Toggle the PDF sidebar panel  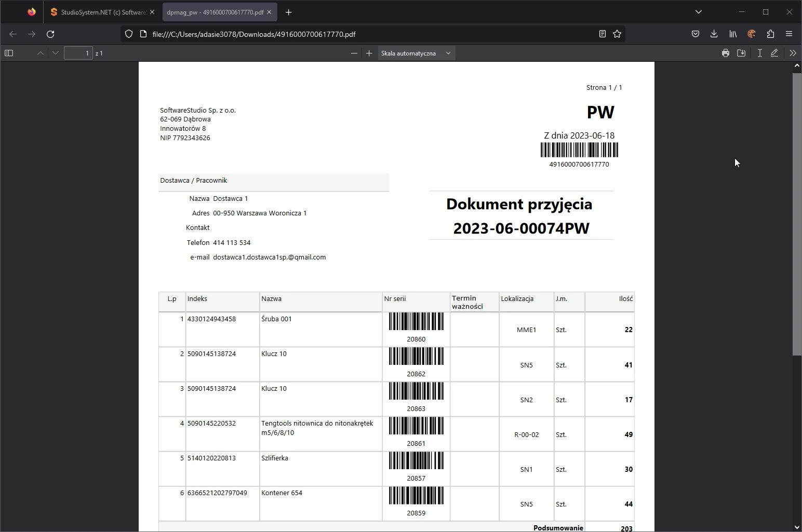(9, 53)
